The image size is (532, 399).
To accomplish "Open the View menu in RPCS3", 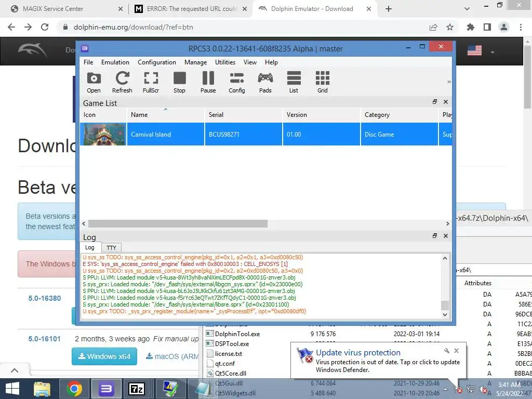I will click(250, 62).
